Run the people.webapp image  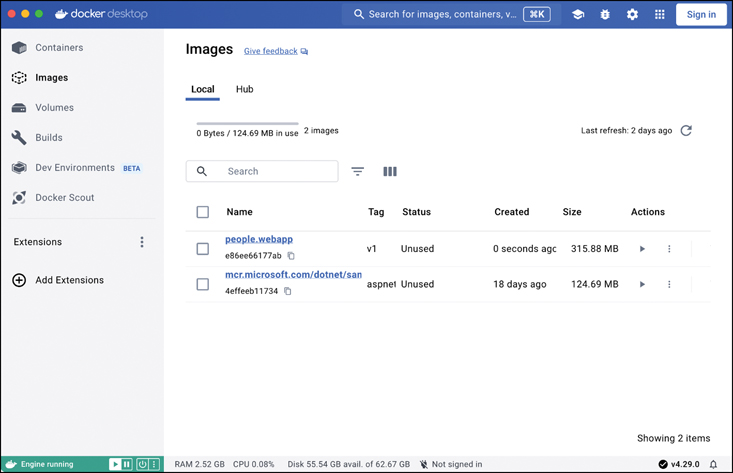click(642, 249)
